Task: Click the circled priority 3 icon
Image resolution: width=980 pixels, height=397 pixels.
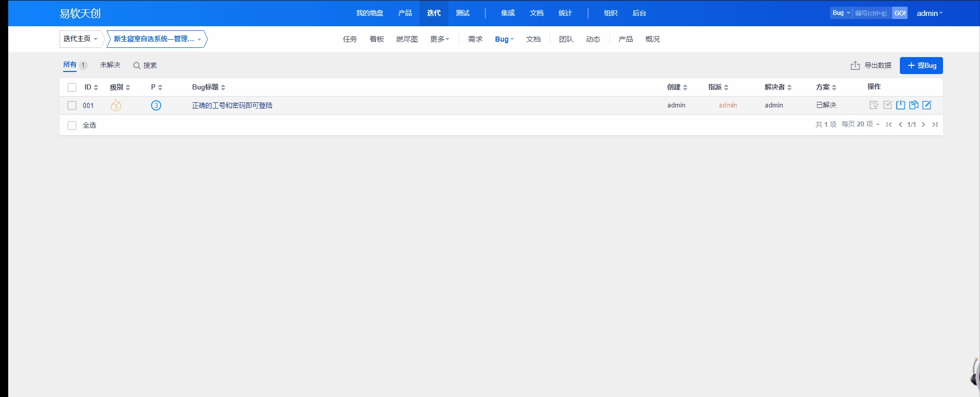Action: [156, 105]
